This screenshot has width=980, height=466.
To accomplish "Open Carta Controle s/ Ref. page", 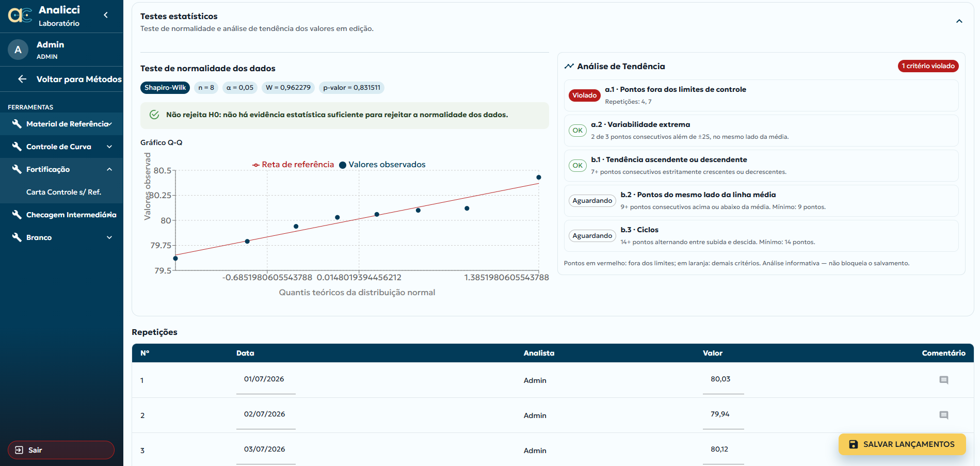I will (61, 192).
